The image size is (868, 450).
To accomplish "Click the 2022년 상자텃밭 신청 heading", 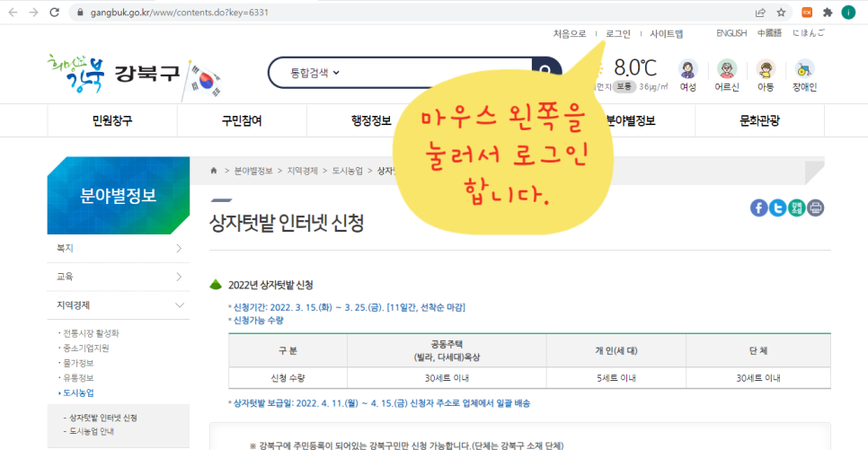I will (x=270, y=285).
